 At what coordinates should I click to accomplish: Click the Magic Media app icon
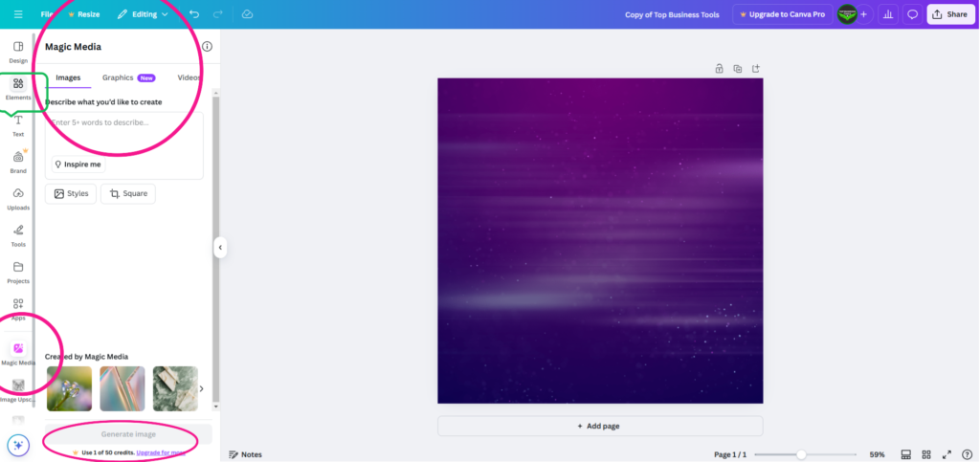click(18, 350)
